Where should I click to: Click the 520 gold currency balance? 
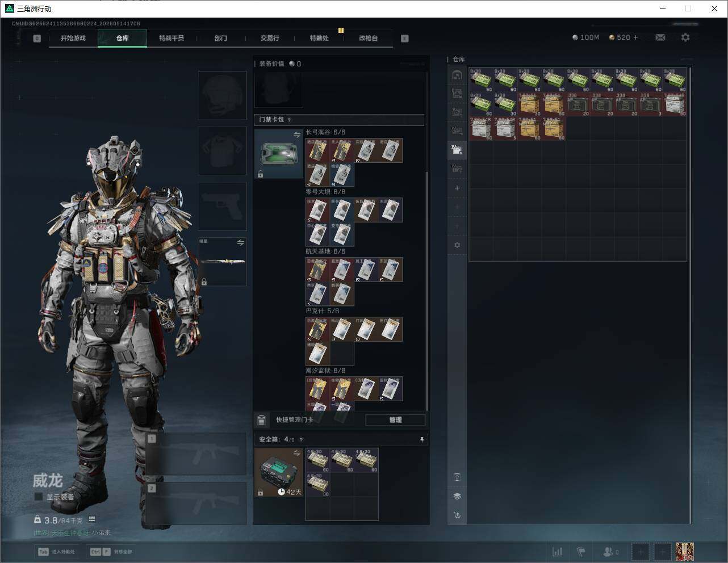click(620, 37)
